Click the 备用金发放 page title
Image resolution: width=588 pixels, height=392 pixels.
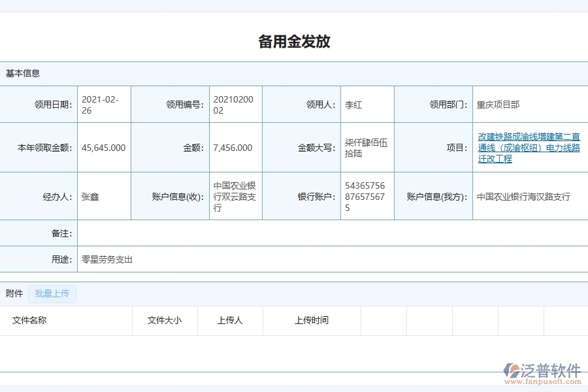(x=293, y=41)
